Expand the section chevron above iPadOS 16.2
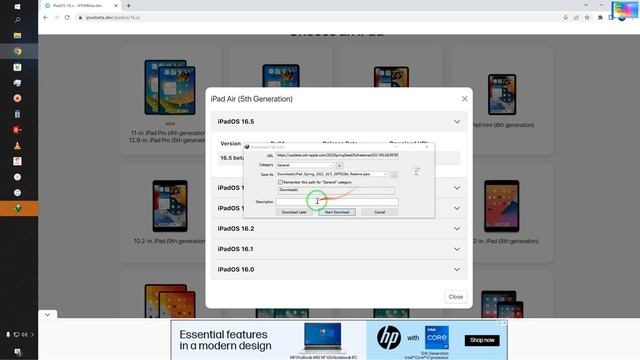640x360 pixels. (x=457, y=208)
